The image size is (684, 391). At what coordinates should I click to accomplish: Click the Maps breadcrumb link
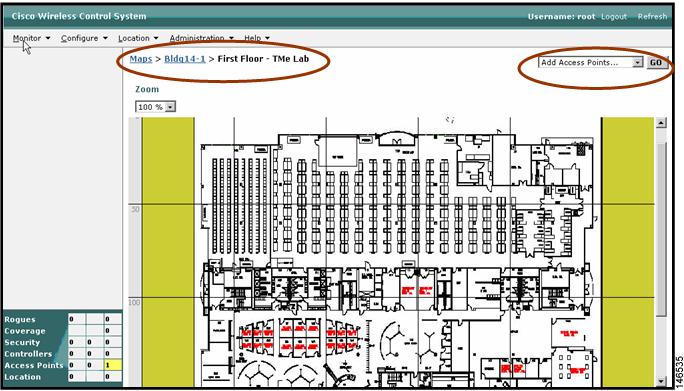click(x=141, y=58)
